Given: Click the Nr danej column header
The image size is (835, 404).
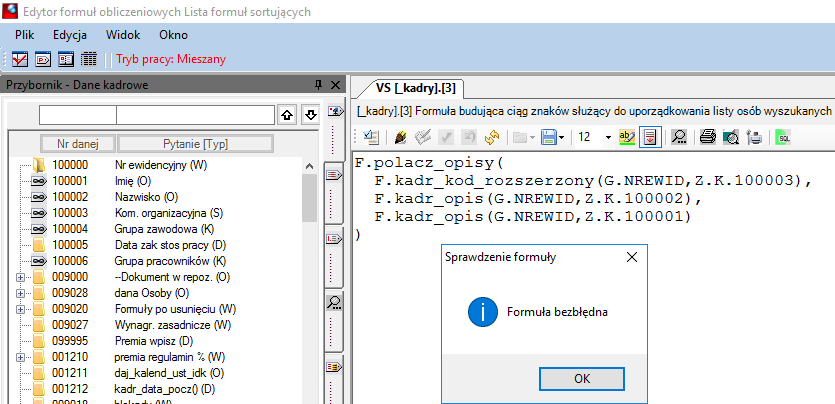Looking at the screenshot, I should coord(78,144).
